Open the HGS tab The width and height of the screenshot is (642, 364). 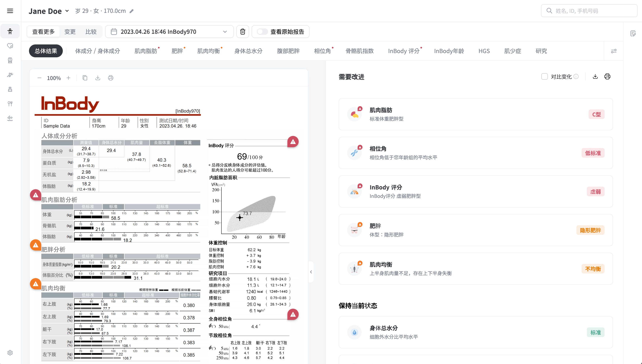(x=484, y=51)
